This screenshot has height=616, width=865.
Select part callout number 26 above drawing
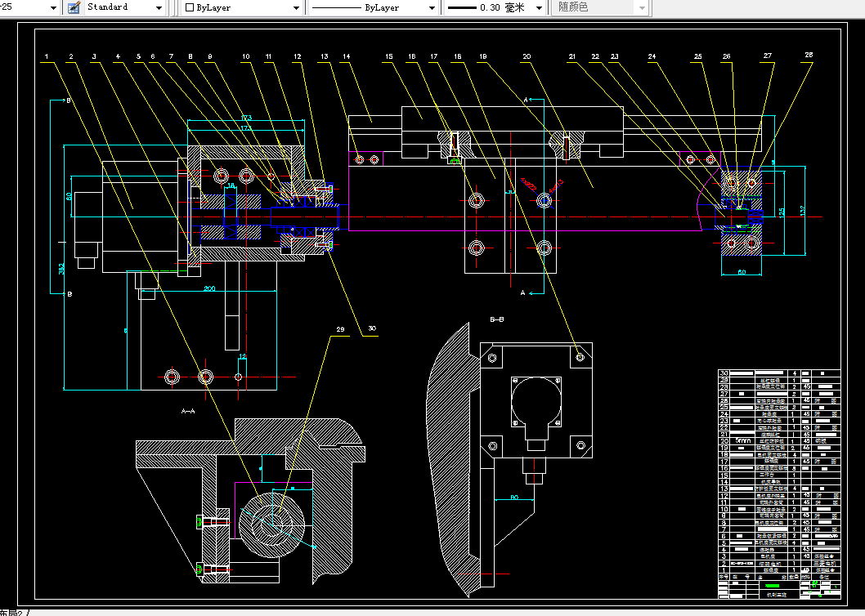tap(727, 56)
